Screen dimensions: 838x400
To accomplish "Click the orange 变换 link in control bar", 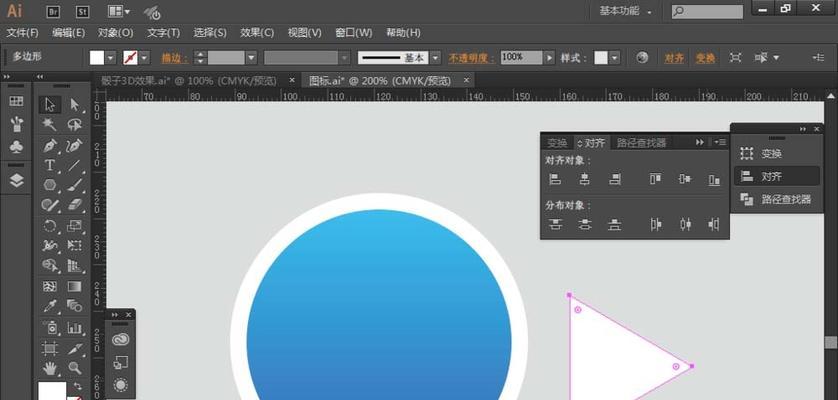I will tap(705, 58).
